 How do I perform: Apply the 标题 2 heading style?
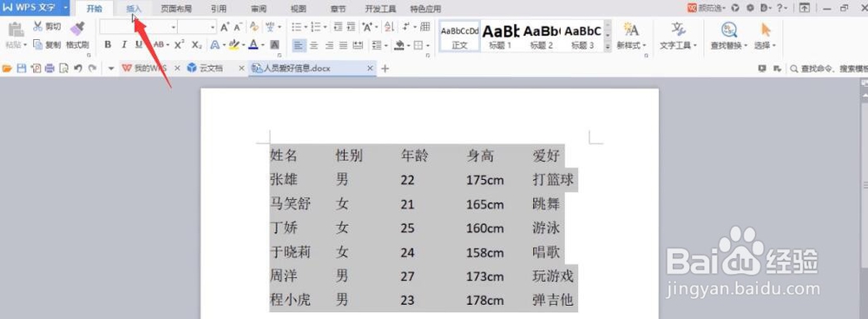click(542, 36)
